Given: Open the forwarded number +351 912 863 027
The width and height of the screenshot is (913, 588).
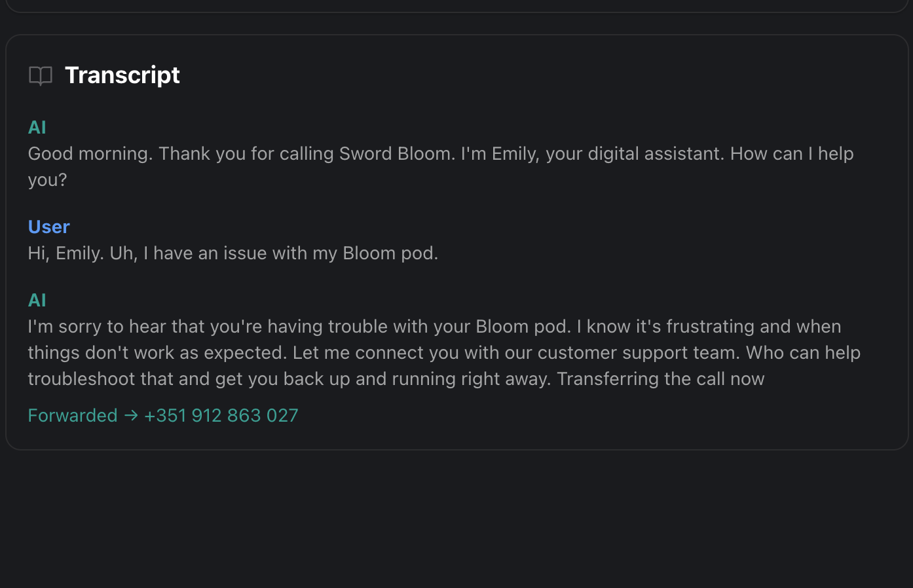Looking at the screenshot, I should coord(221,416).
